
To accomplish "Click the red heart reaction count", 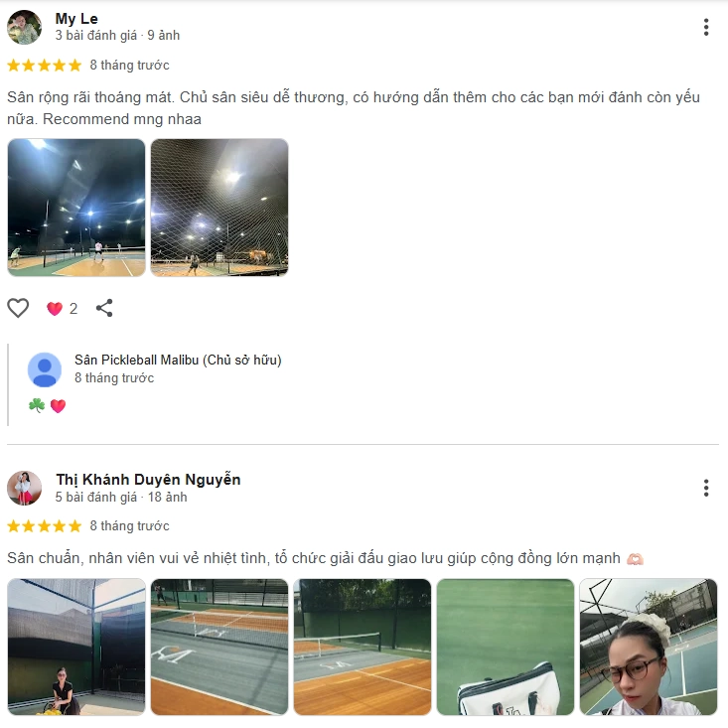I will point(62,308).
